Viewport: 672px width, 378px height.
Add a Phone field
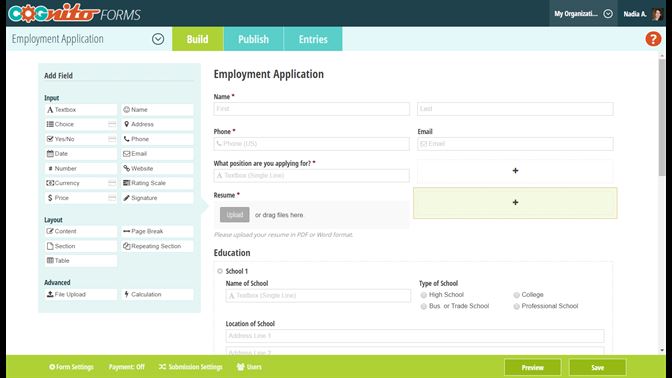[x=157, y=139]
